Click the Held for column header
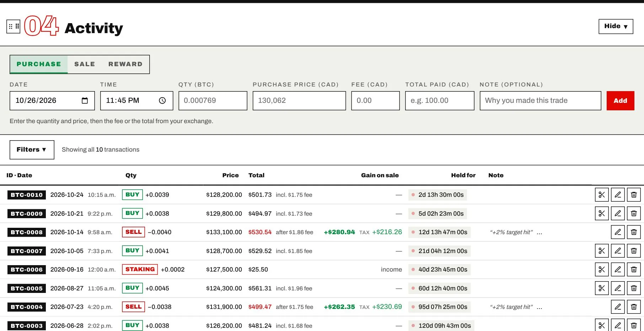This screenshot has height=331, width=644. point(463,175)
